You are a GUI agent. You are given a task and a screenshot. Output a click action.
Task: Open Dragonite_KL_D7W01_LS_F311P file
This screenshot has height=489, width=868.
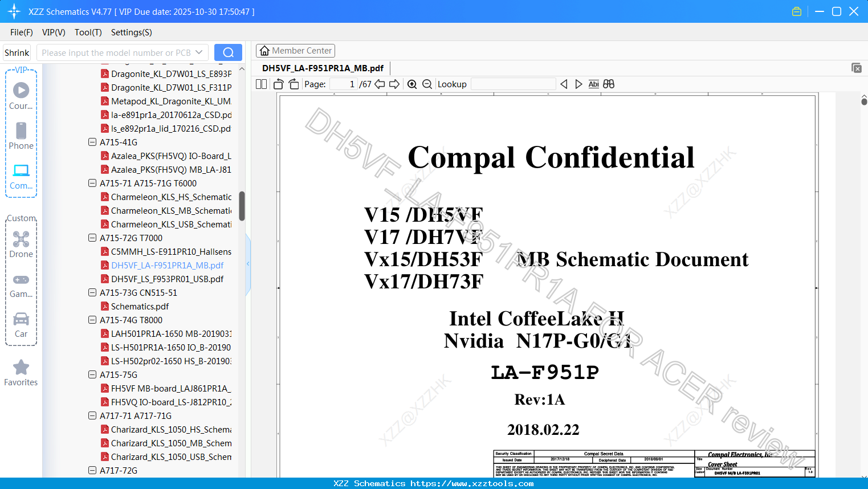(166, 87)
